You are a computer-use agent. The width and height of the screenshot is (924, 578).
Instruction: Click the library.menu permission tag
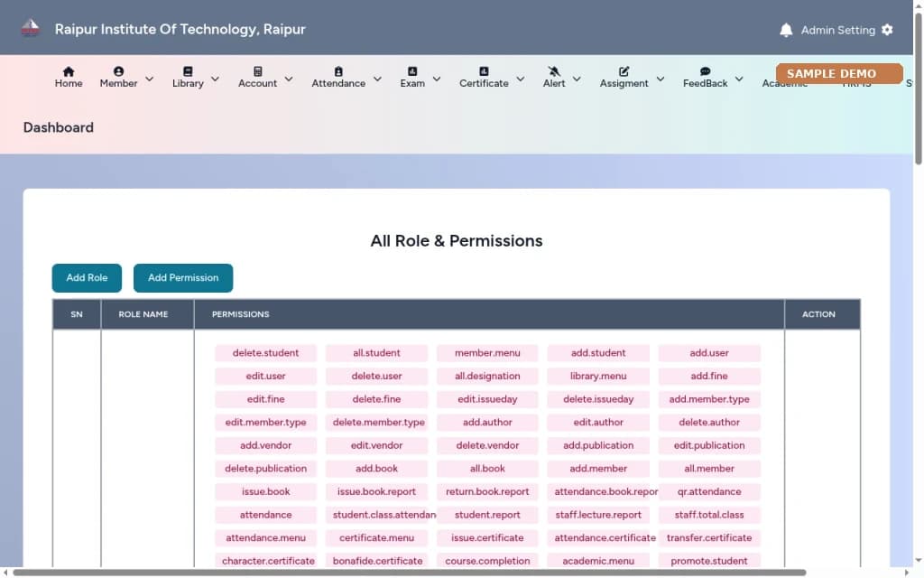click(598, 376)
